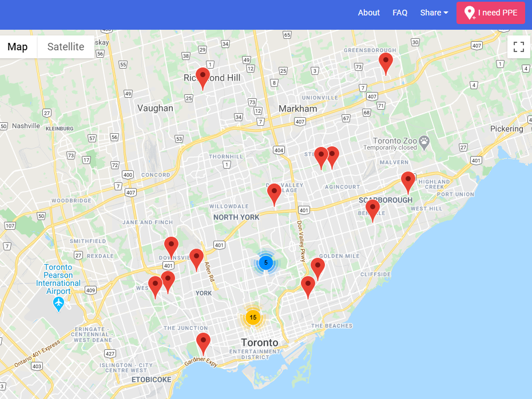This screenshot has width=532, height=399.
Task: Click the 'I need PPE' button
Action: (490, 13)
